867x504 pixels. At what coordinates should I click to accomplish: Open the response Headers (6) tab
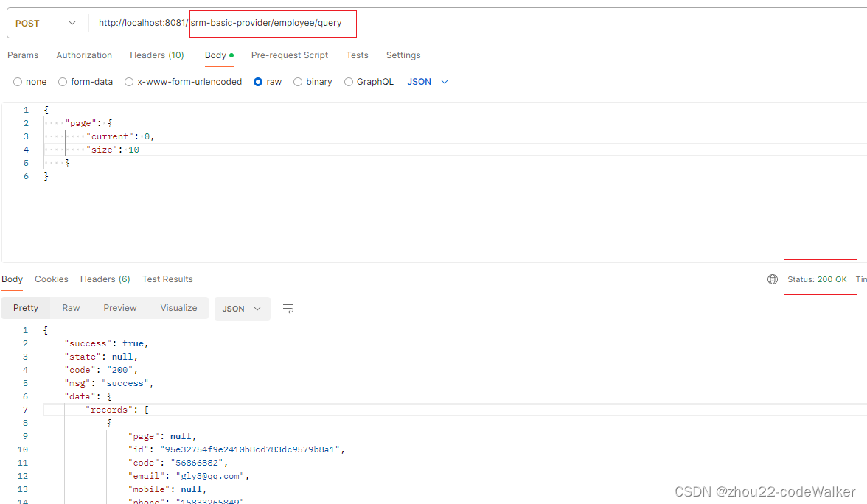[105, 279]
